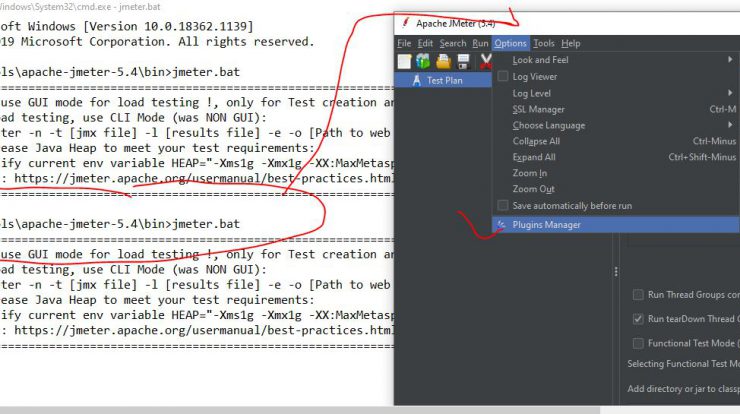The image size is (740, 414).
Task: Choose Zoom Out menu entry
Action: pyautogui.click(x=616, y=189)
